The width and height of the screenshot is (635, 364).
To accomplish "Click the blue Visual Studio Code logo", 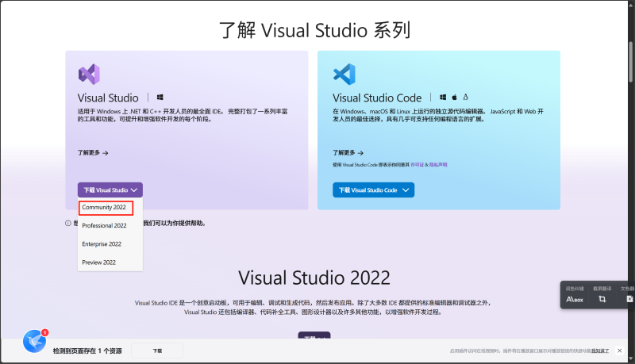I will pyautogui.click(x=344, y=74).
